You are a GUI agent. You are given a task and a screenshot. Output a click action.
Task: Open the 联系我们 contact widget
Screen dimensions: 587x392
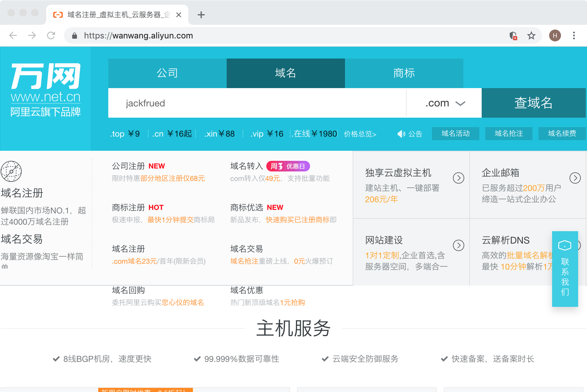pos(565,269)
